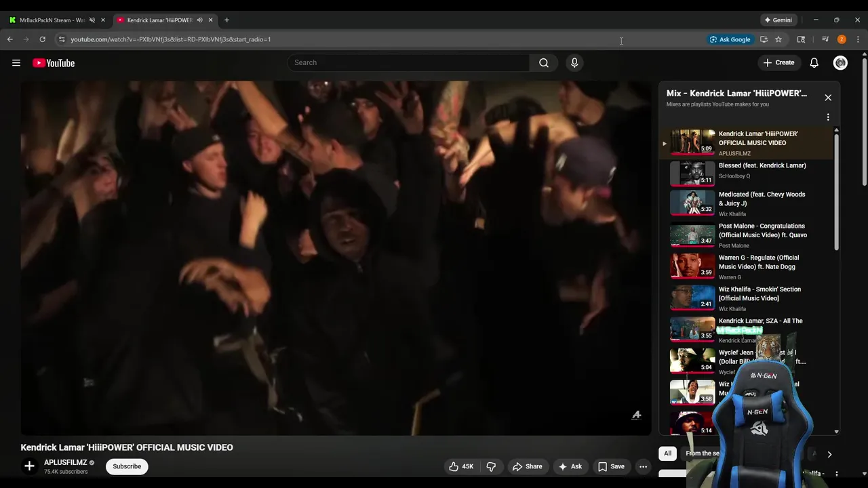Like the video with 45K likes

tap(461, 466)
